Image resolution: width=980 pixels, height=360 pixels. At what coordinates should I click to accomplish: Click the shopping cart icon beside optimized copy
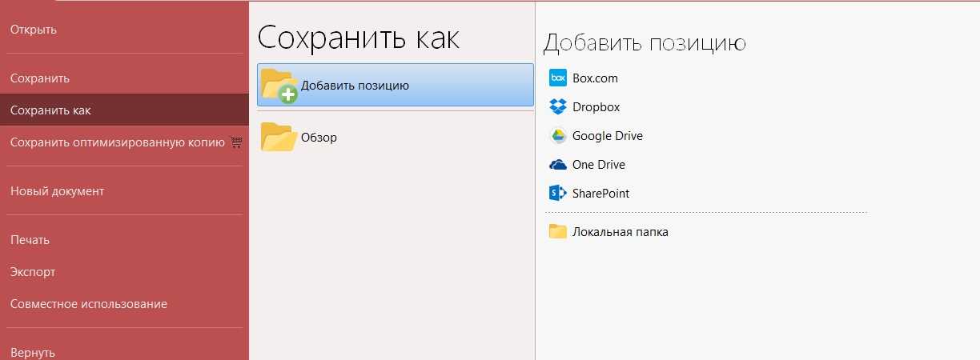coord(235,142)
